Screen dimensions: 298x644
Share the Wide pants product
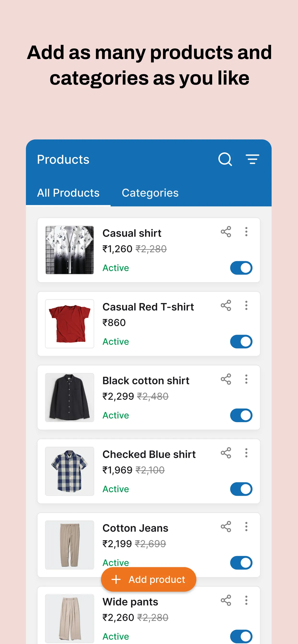226,600
